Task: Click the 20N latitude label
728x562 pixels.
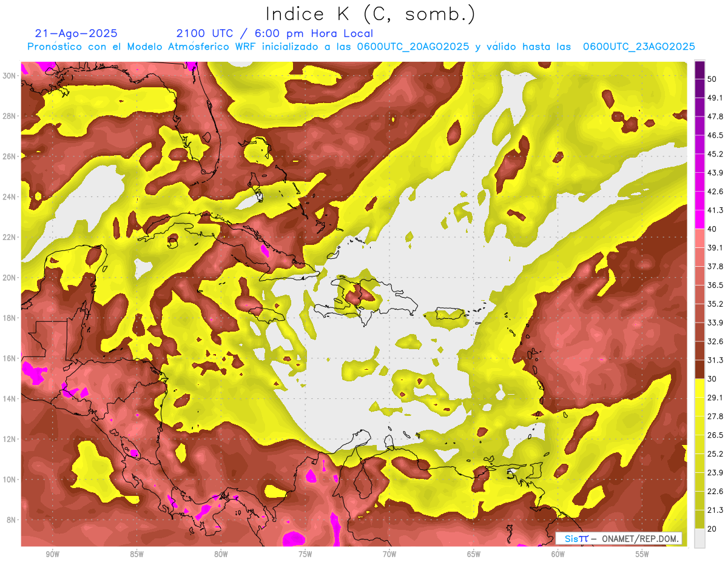Action: (x=9, y=278)
